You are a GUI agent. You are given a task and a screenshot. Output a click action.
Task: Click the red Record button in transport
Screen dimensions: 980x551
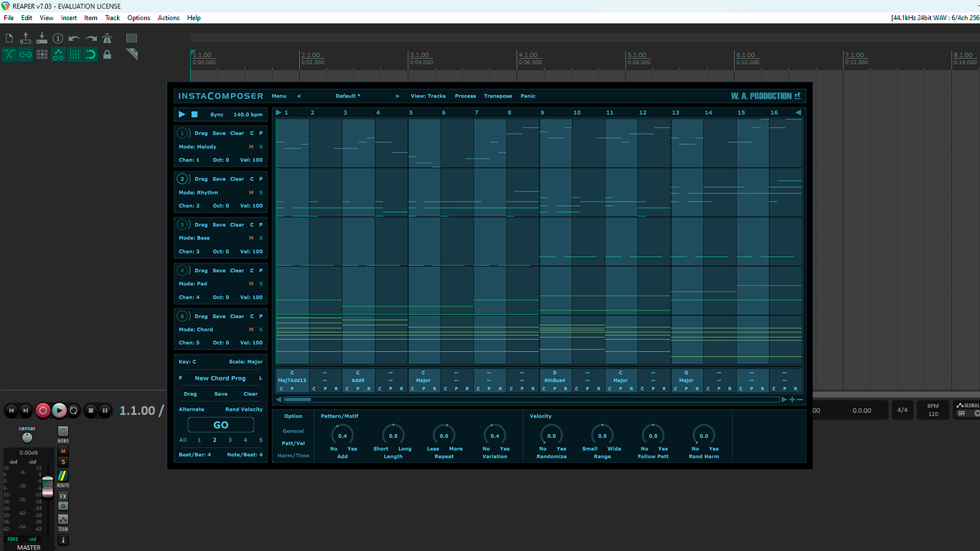tap(43, 410)
